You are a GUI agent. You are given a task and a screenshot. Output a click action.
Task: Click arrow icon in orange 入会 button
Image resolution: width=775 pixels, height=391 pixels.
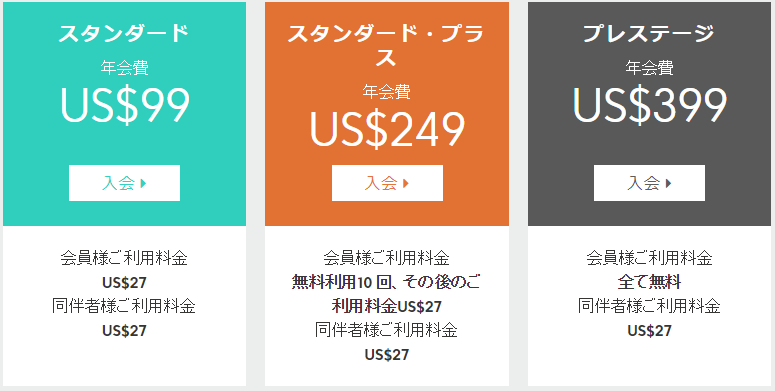406,183
